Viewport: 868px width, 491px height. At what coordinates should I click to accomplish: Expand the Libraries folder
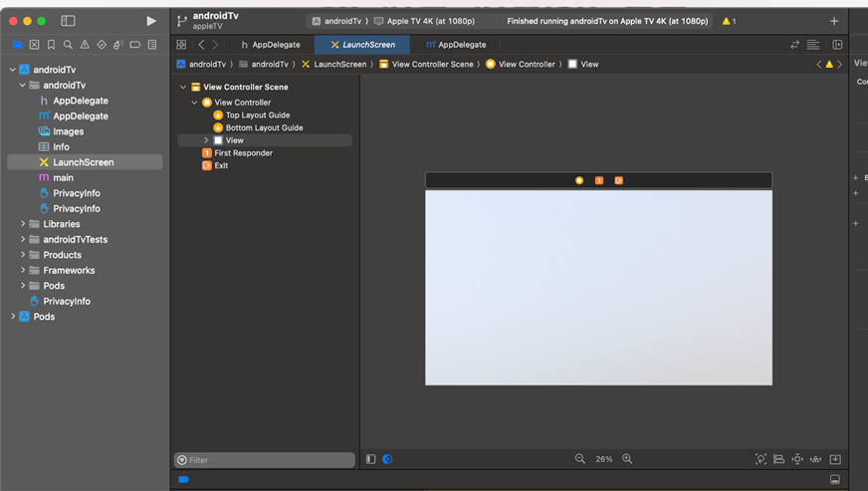[x=23, y=224]
